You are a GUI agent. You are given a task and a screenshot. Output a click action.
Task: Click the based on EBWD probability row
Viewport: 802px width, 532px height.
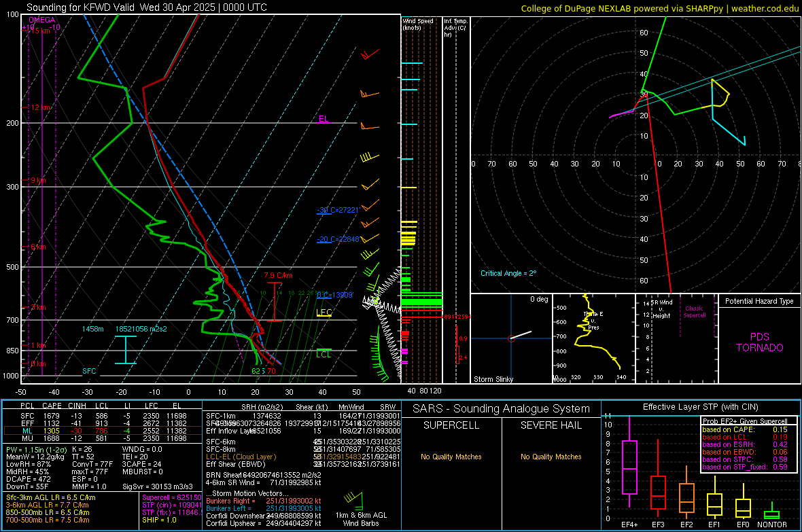click(745, 452)
